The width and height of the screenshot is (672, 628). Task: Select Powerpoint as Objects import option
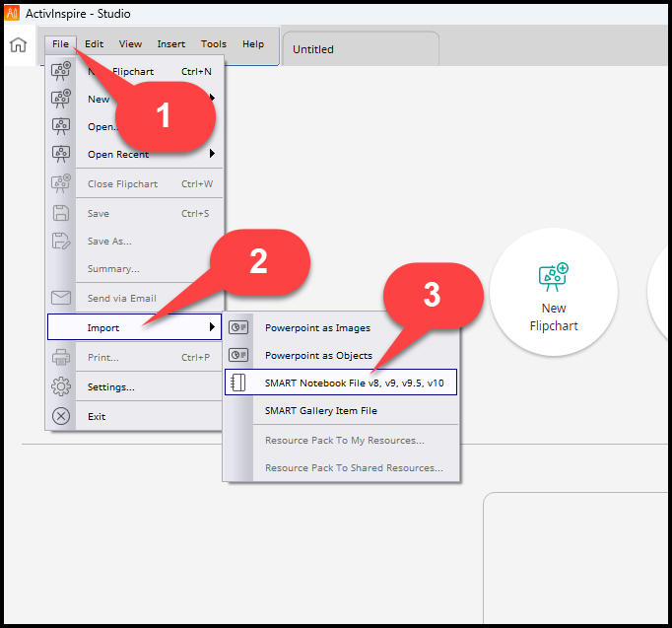[341, 355]
